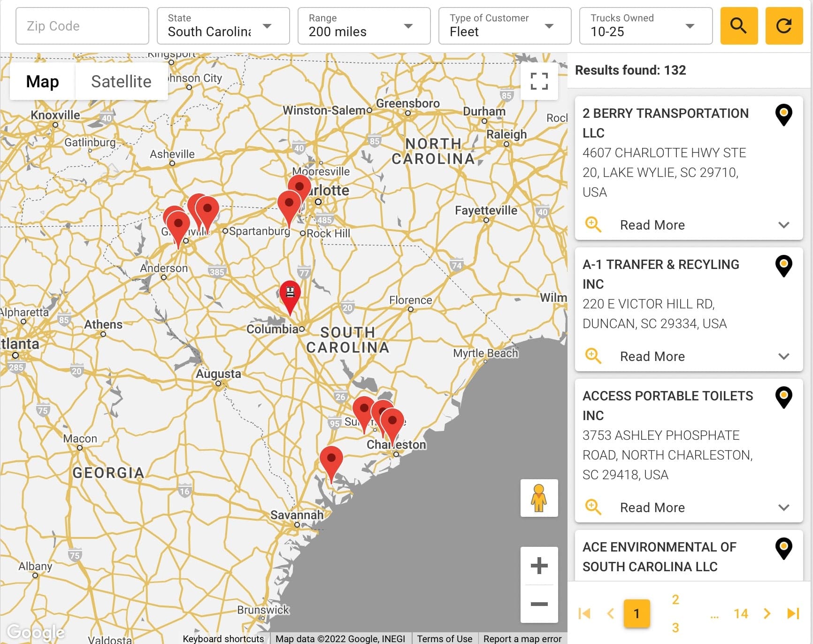Click Read More for 2 Berry Transportation
This screenshot has width=813, height=644.
coord(652,225)
